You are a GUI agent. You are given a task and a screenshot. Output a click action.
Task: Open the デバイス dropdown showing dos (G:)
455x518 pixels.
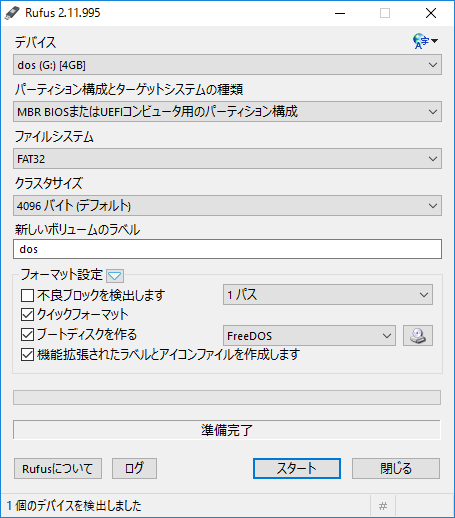(x=227, y=65)
